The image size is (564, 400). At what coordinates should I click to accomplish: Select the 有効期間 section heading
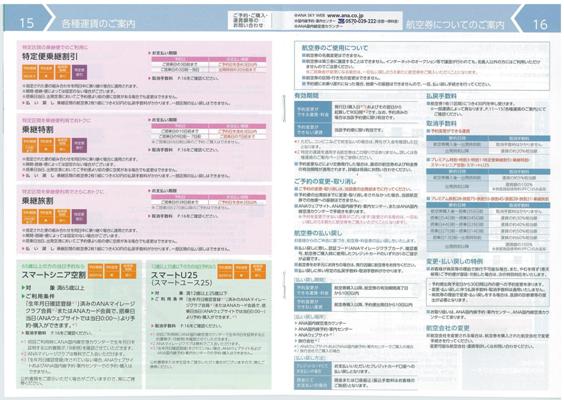[x=306, y=96]
